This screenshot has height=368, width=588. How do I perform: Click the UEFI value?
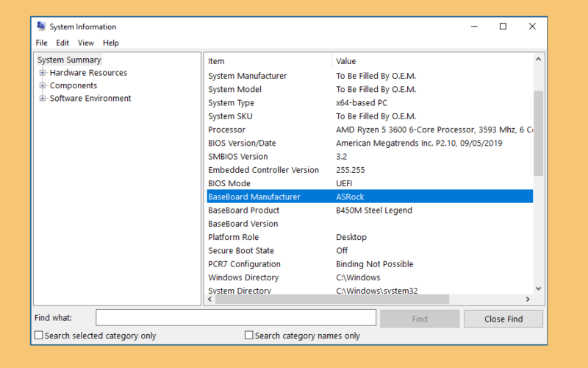[344, 183]
